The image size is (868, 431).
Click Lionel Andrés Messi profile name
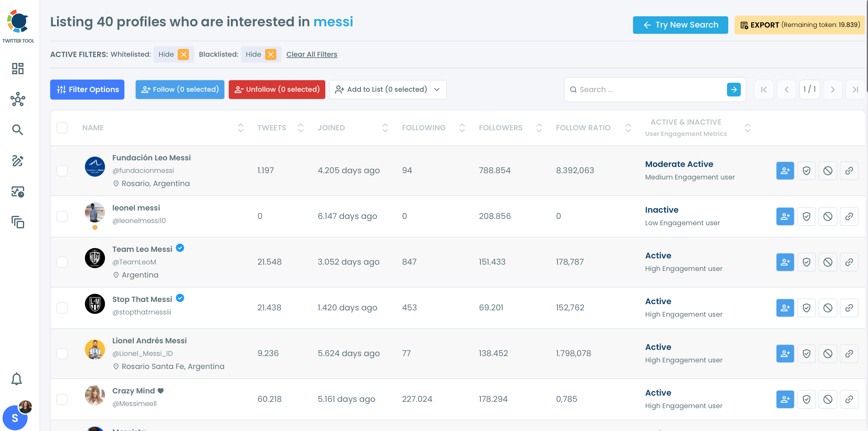click(149, 341)
